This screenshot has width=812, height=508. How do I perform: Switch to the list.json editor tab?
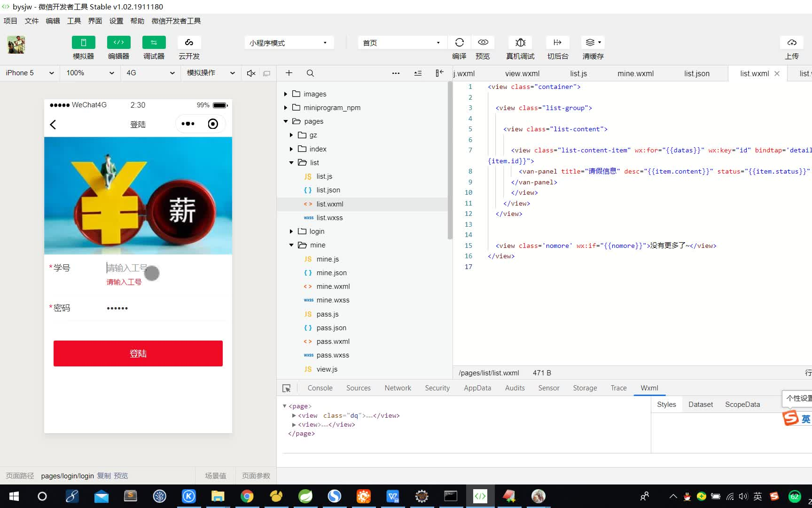point(697,73)
